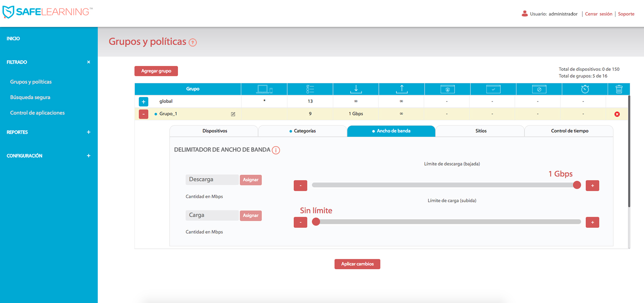The height and width of the screenshot is (303, 644).
Task: Open the Control de tiempo tab
Action: point(569,131)
